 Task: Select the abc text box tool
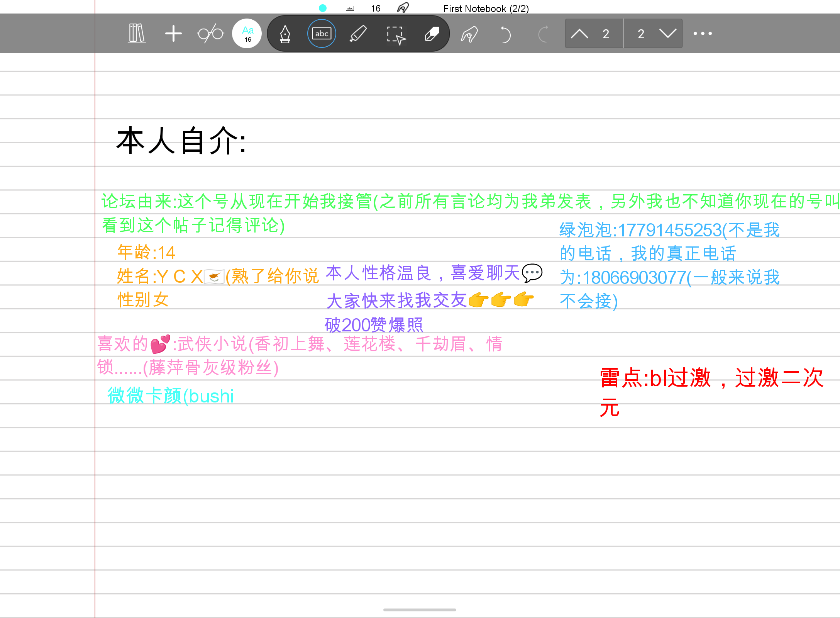pos(322,34)
